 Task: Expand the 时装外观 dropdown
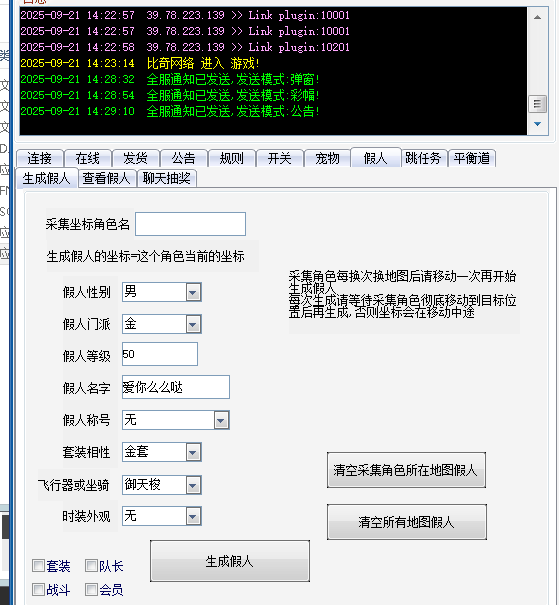pyautogui.click(x=193, y=516)
